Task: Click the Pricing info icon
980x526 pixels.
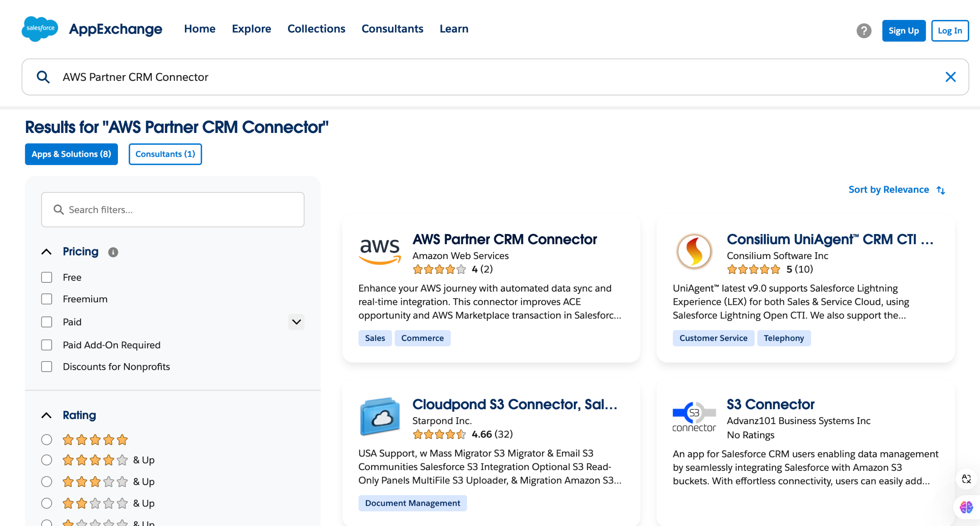Action: point(113,252)
